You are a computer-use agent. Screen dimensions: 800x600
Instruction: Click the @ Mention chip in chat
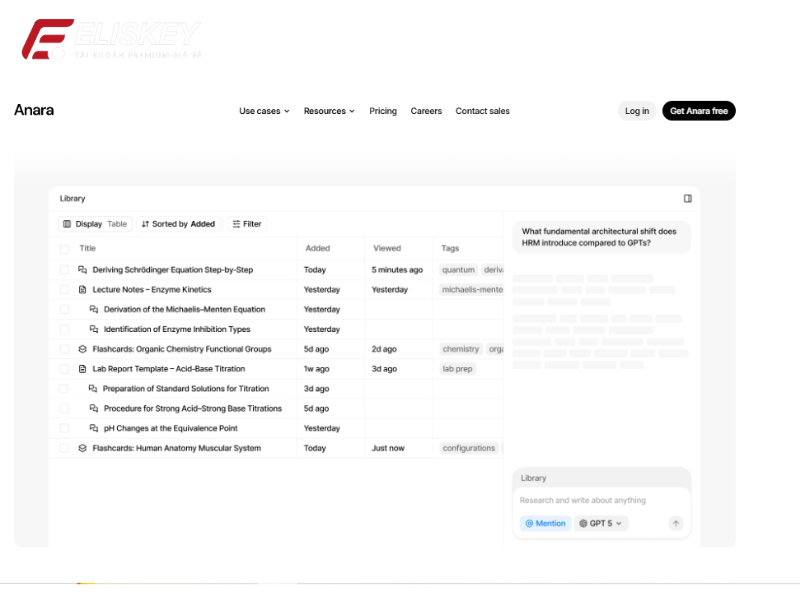coord(544,523)
